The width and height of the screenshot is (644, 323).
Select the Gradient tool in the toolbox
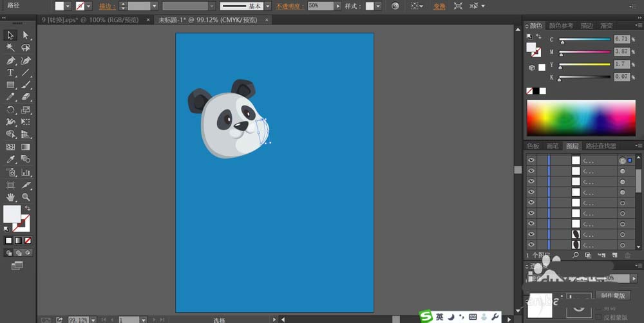tap(26, 147)
